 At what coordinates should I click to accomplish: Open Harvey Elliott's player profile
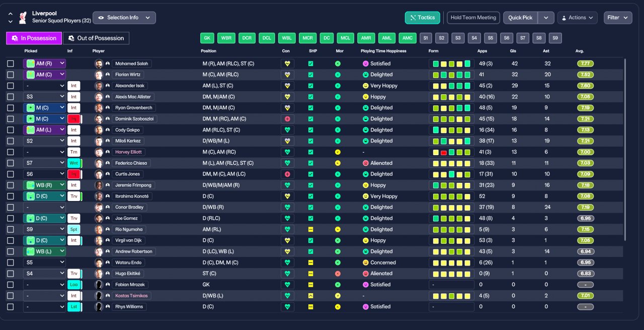pos(129,152)
